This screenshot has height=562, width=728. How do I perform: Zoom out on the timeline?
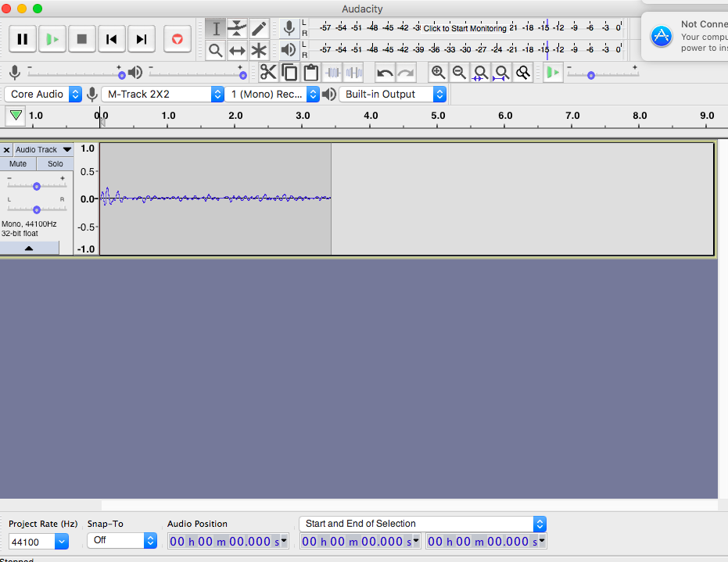pos(459,73)
